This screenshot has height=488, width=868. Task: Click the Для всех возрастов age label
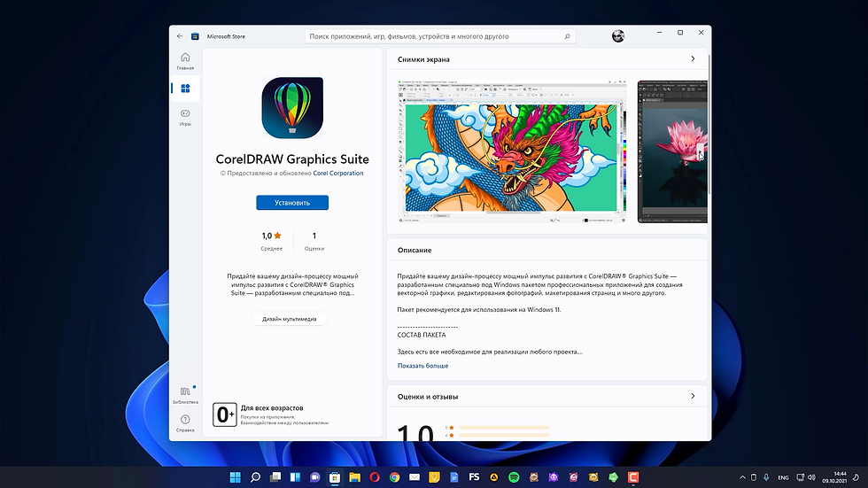pos(272,407)
